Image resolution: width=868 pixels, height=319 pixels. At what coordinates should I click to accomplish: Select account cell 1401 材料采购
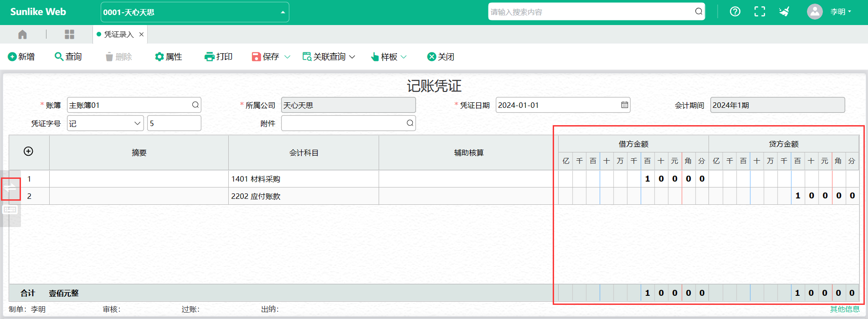[303, 179]
